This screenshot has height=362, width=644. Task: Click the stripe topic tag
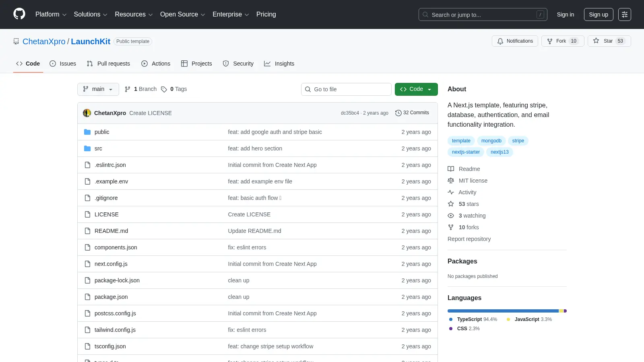pos(518,141)
